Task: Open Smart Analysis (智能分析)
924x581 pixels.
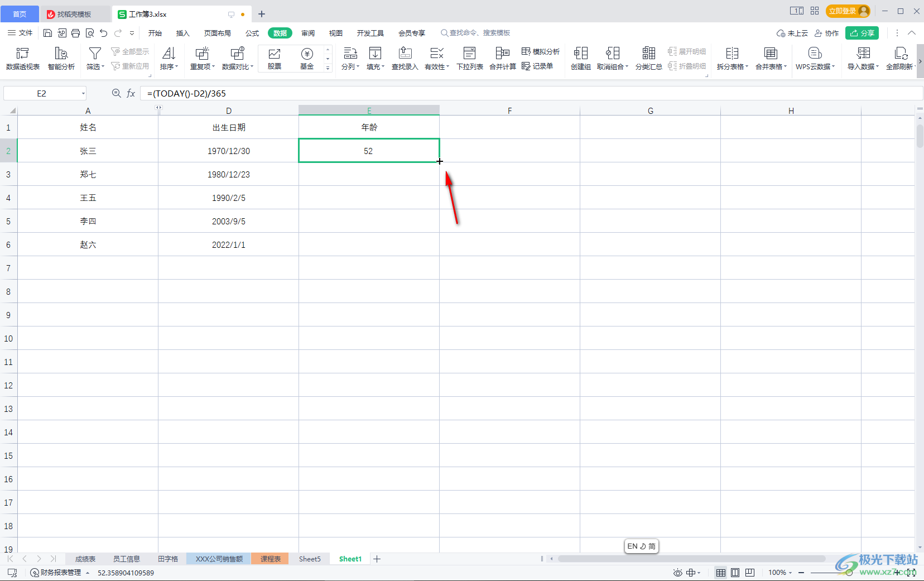Action: [x=61, y=59]
